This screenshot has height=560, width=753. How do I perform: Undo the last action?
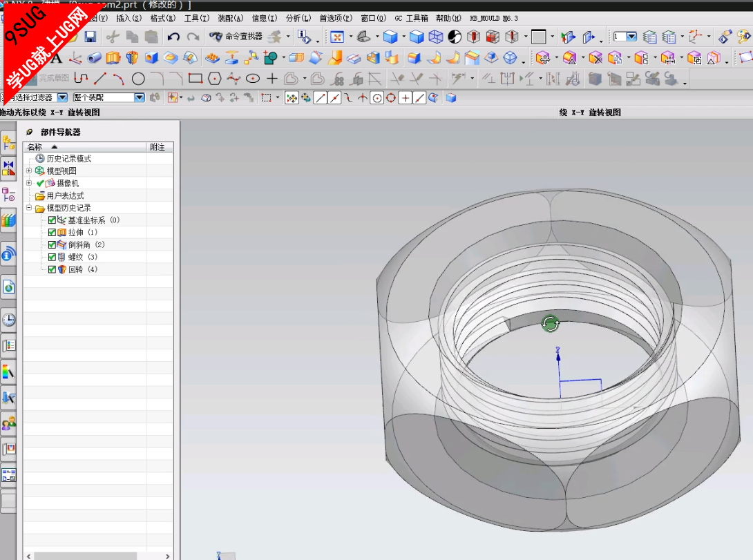coord(173,37)
